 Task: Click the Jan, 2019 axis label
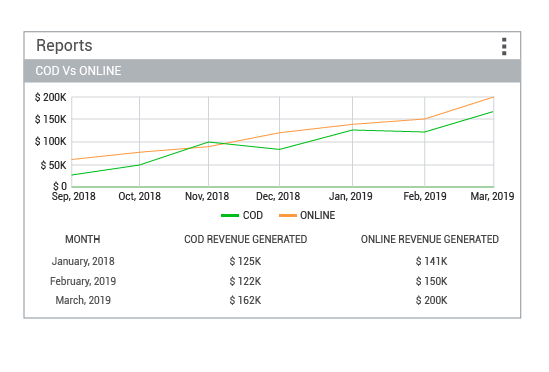(x=350, y=196)
